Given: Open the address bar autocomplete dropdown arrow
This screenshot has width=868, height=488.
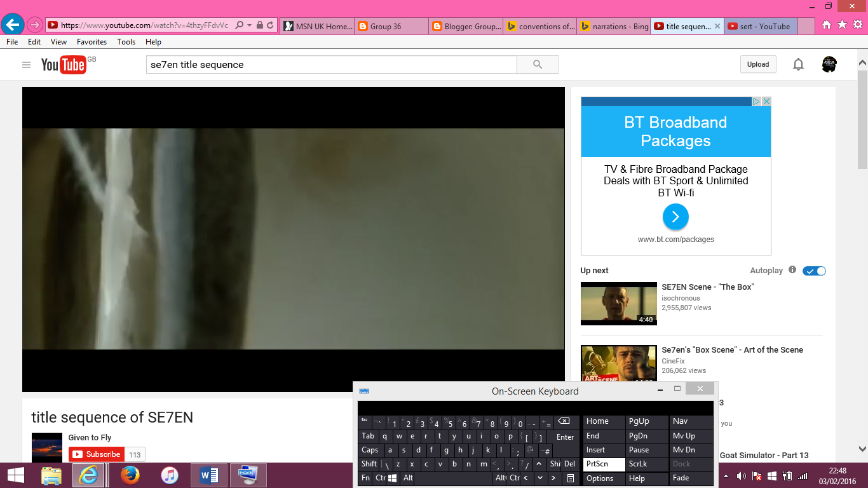Looking at the screenshot, I should pyautogui.click(x=250, y=25).
